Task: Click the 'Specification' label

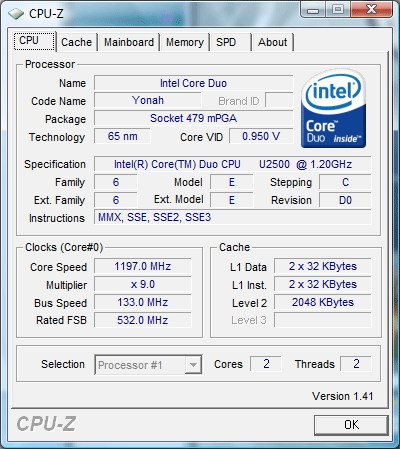Action: [55, 164]
